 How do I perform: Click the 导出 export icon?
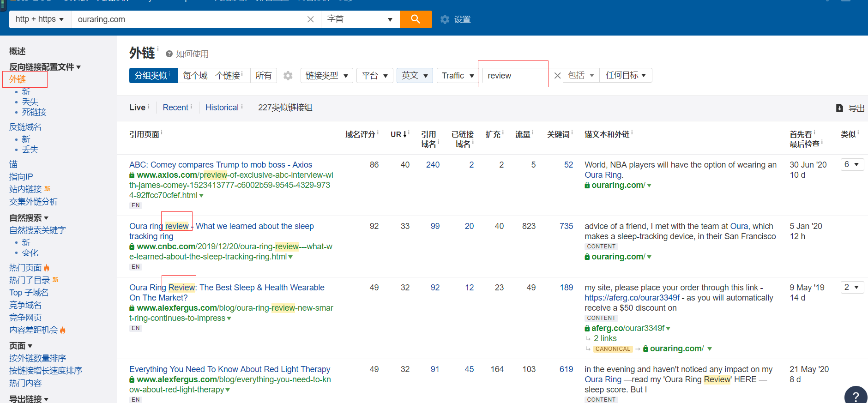click(839, 108)
